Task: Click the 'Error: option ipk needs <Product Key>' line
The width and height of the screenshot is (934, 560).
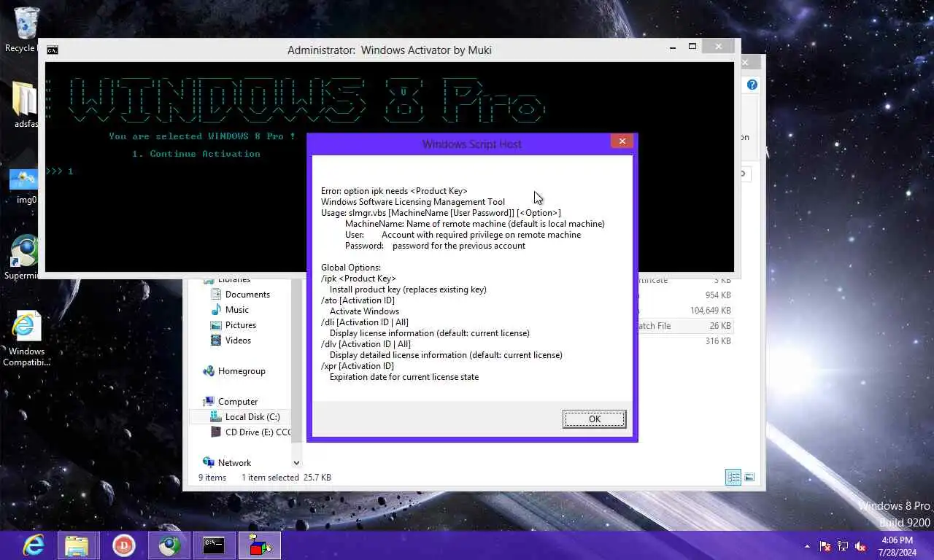Action: click(x=394, y=191)
